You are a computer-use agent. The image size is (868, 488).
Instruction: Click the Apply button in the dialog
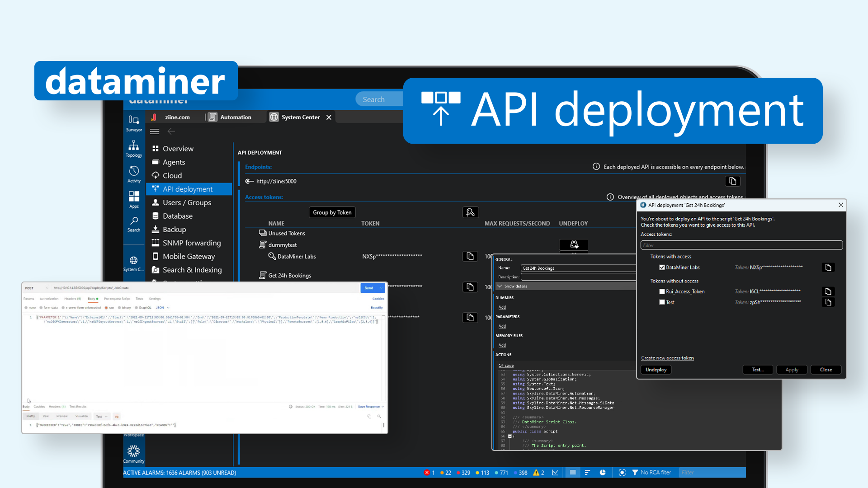click(x=792, y=370)
